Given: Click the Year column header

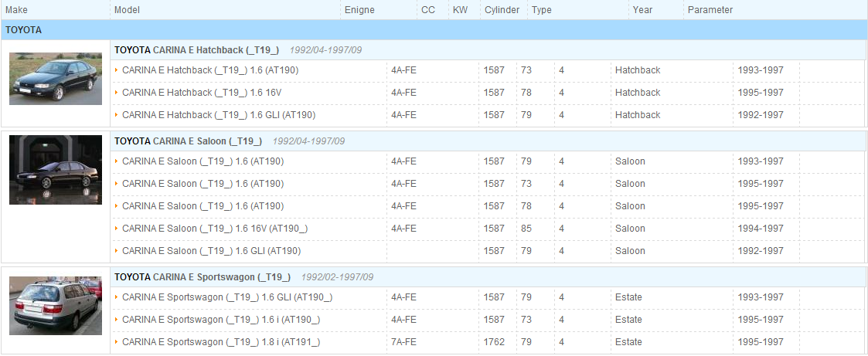Looking at the screenshot, I should tap(643, 10).
